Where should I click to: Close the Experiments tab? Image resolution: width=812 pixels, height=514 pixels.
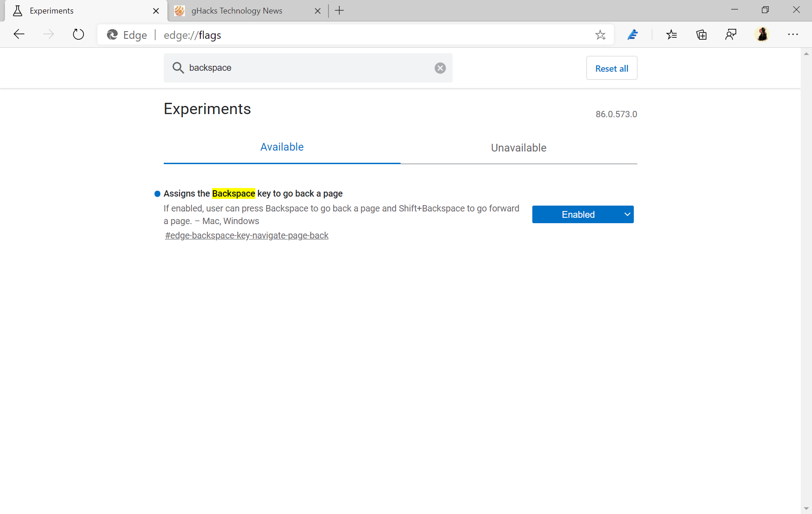tap(156, 11)
